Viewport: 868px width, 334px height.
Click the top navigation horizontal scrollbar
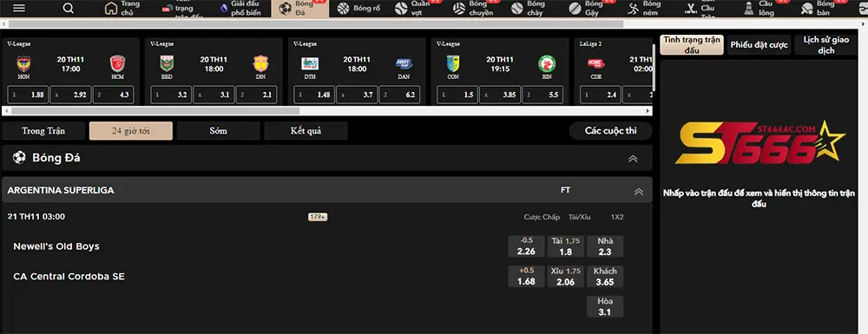click(x=316, y=23)
